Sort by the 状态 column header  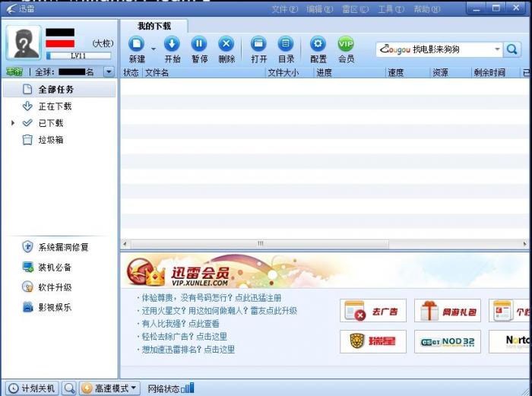tap(131, 73)
